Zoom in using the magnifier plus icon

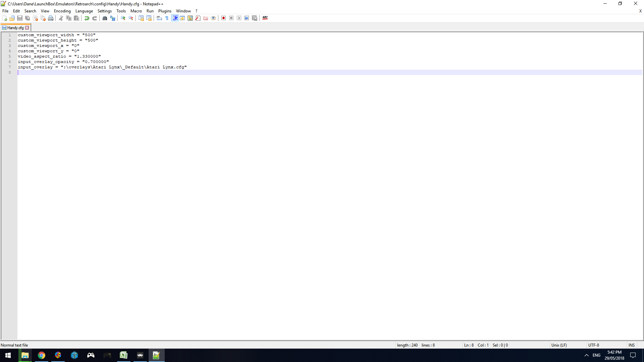(123, 18)
